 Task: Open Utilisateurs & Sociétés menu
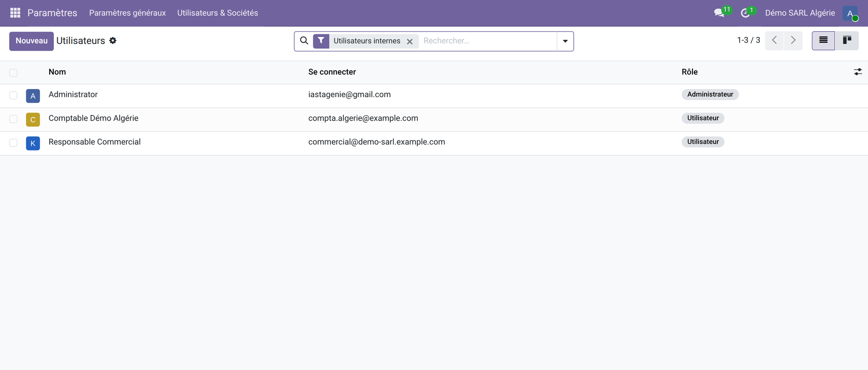(x=217, y=13)
